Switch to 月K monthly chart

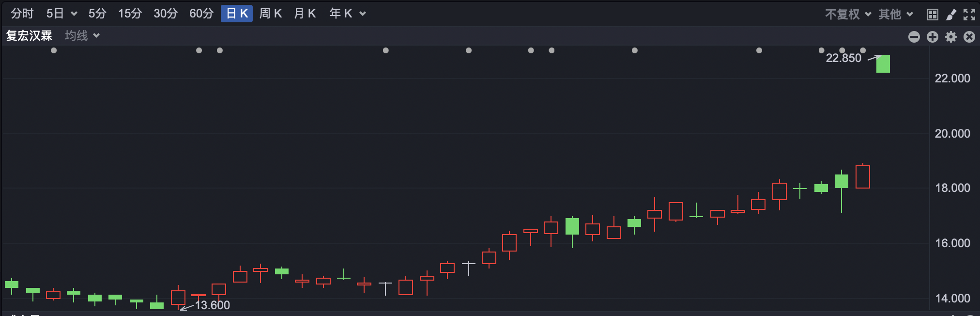pos(305,14)
